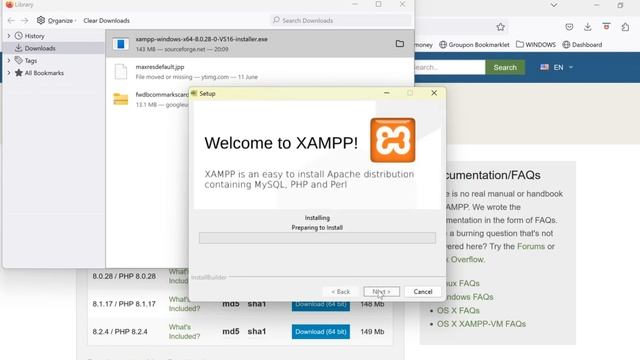Screen dimensions: 640x360
Task: Click the 8.0.28 / PHP 8.0.28 version text
Action: coord(124,276)
